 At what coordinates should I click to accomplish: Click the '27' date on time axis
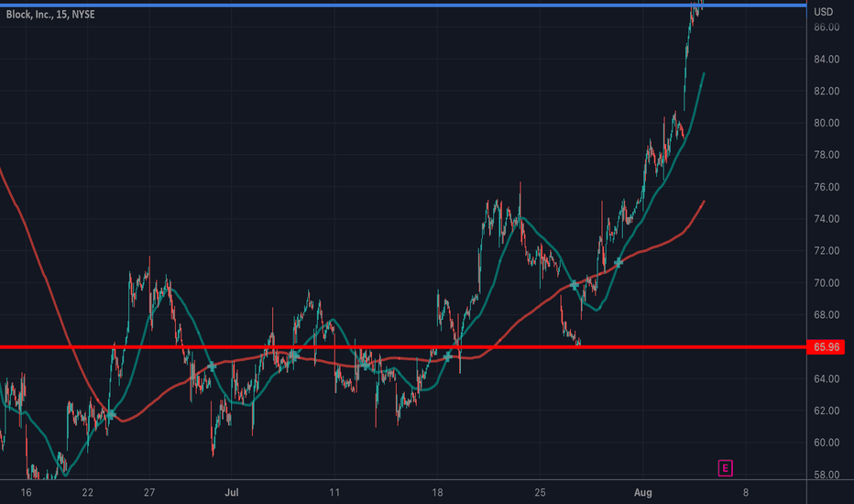pos(149,493)
